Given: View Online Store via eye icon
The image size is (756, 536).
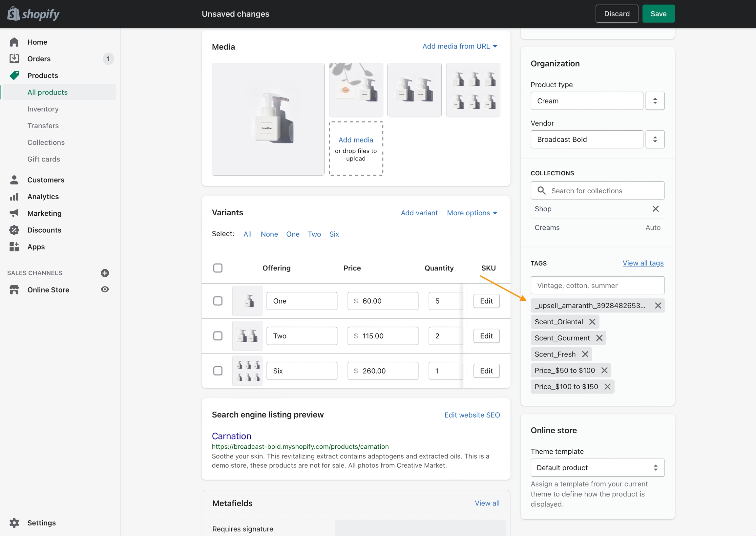Looking at the screenshot, I should coord(105,289).
